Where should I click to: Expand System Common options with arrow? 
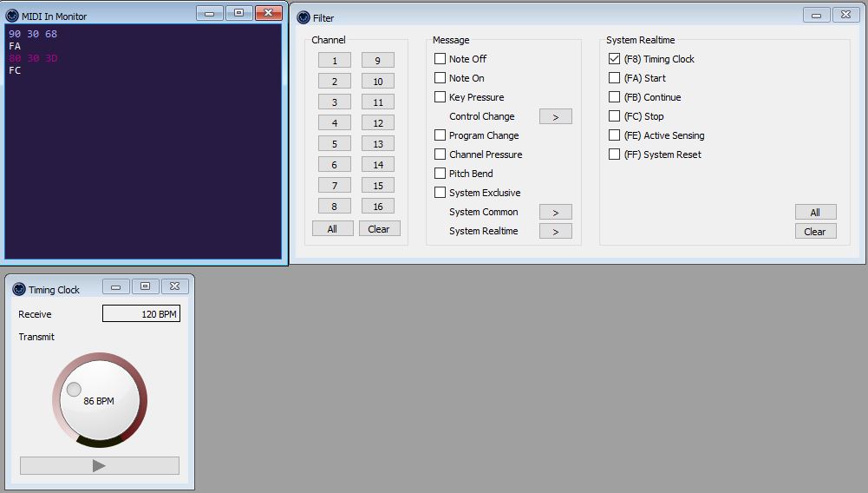tap(556, 212)
